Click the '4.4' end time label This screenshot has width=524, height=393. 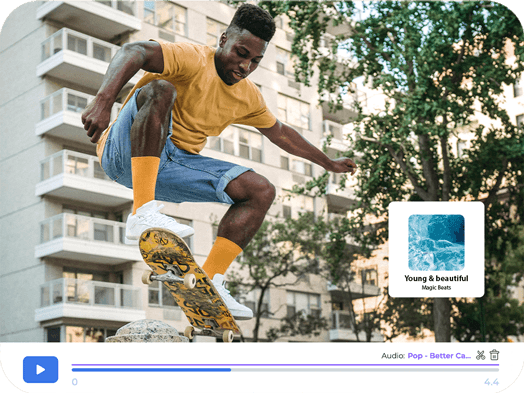491,382
